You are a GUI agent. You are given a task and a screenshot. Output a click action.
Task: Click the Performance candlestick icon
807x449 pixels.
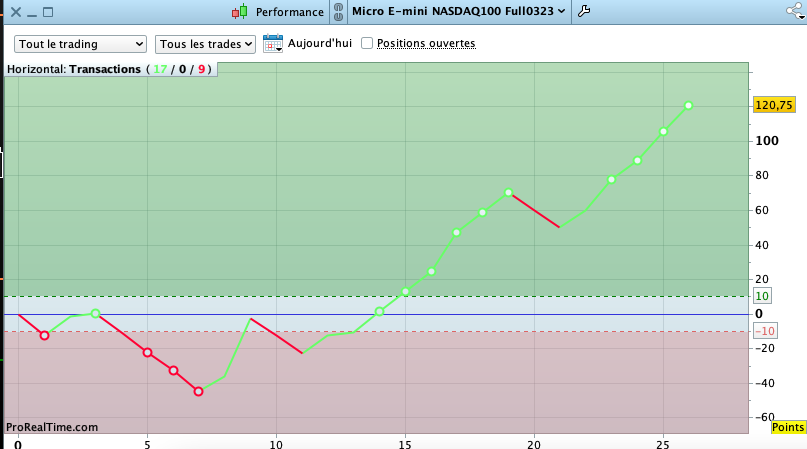pos(239,11)
